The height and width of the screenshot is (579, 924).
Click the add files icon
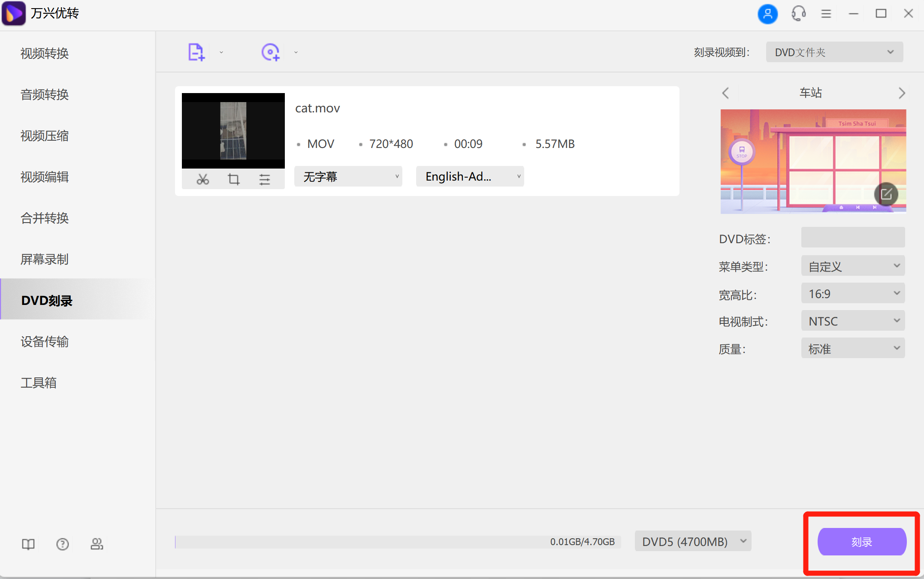click(x=196, y=51)
